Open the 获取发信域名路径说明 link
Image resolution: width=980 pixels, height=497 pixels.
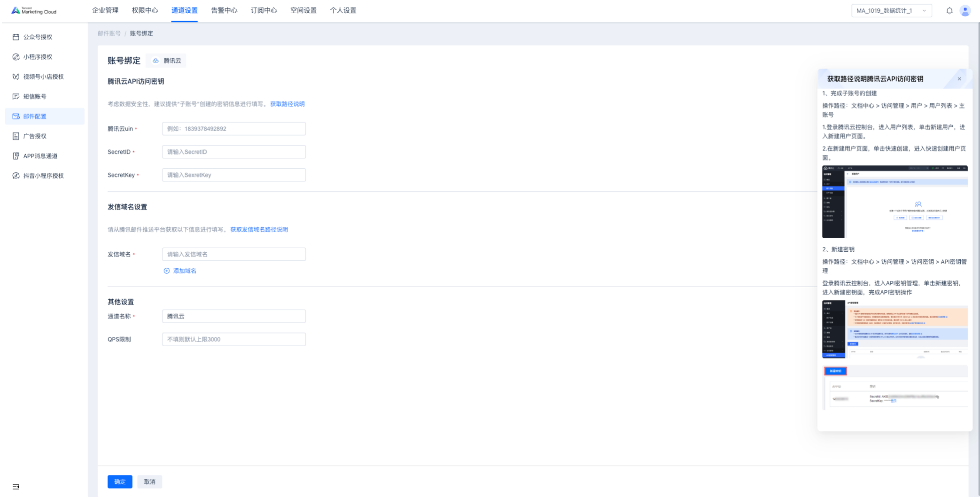259,229
